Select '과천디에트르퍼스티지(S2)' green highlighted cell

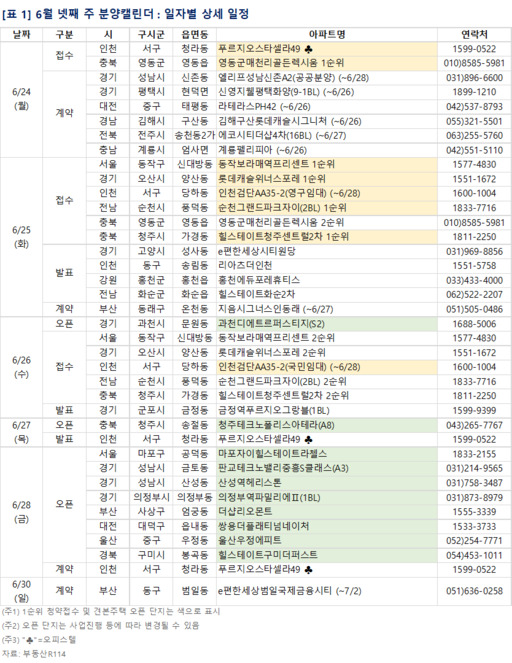click(x=327, y=324)
